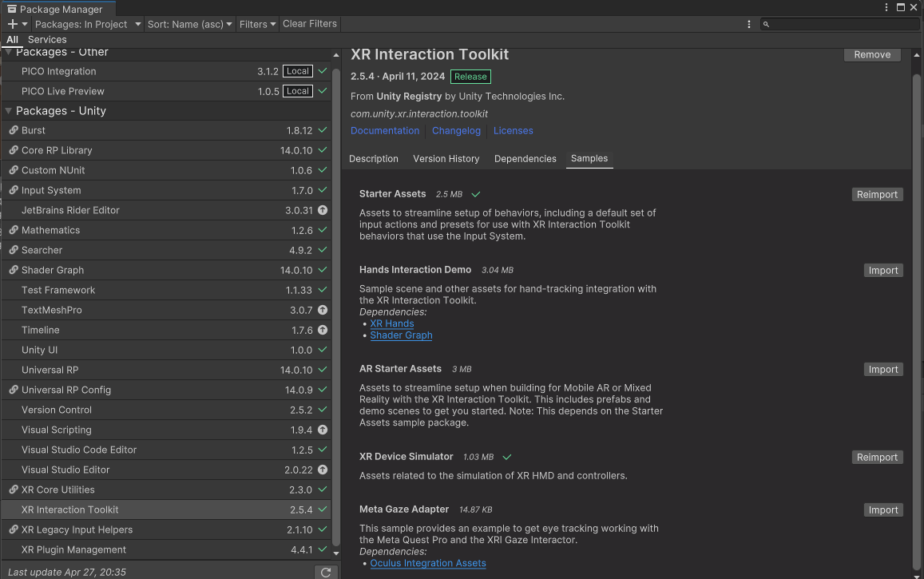
Task: Switch to the Services tab
Action: click(x=47, y=39)
